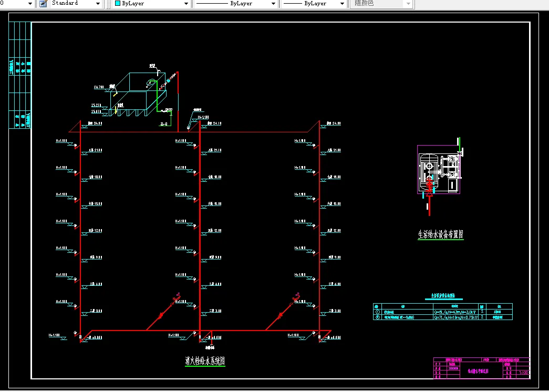
Task: Select the 消火栓给水系统图 title text
Action: click(x=205, y=361)
